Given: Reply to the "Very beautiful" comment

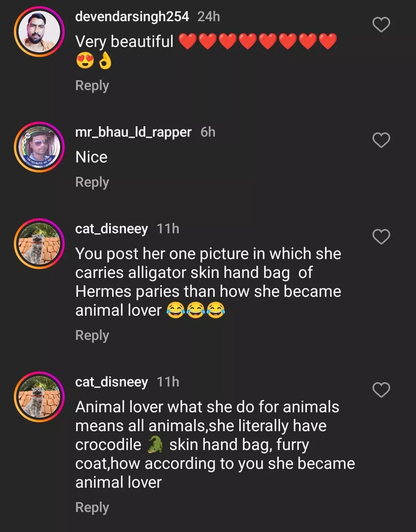Looking at the screenshot, I should (92, 85).
